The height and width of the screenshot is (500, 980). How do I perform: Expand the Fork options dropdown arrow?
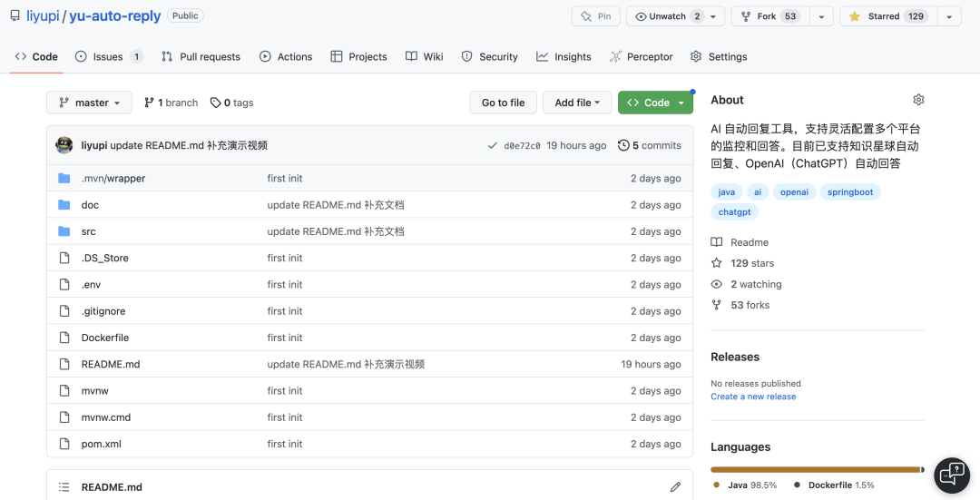(821, 16)
